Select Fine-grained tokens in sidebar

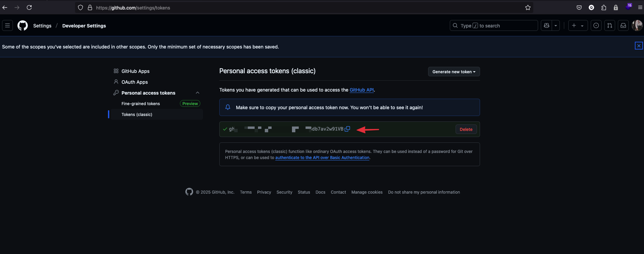tap(141, 104)
